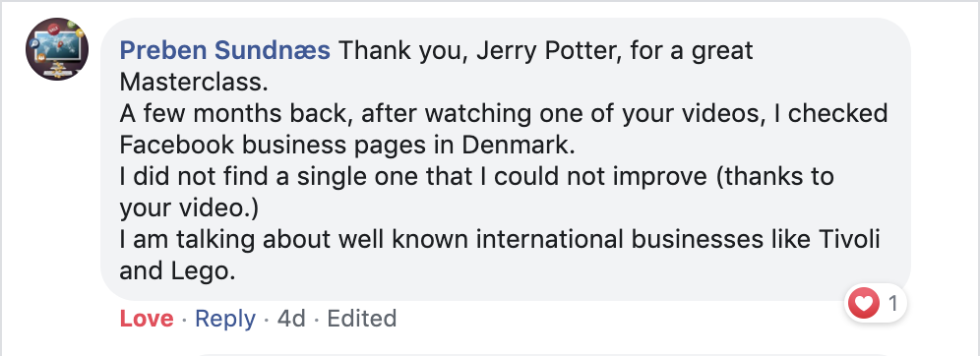Screen dimensions: 980x356
Task: Show edit history via Edited label
Action: pos(362,319)
